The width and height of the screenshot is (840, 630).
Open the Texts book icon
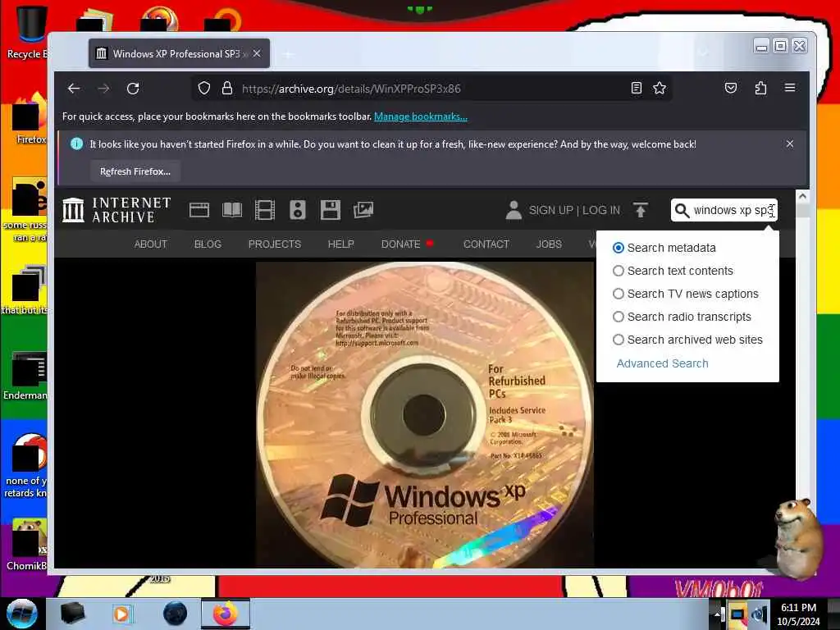tap(232, 210)
